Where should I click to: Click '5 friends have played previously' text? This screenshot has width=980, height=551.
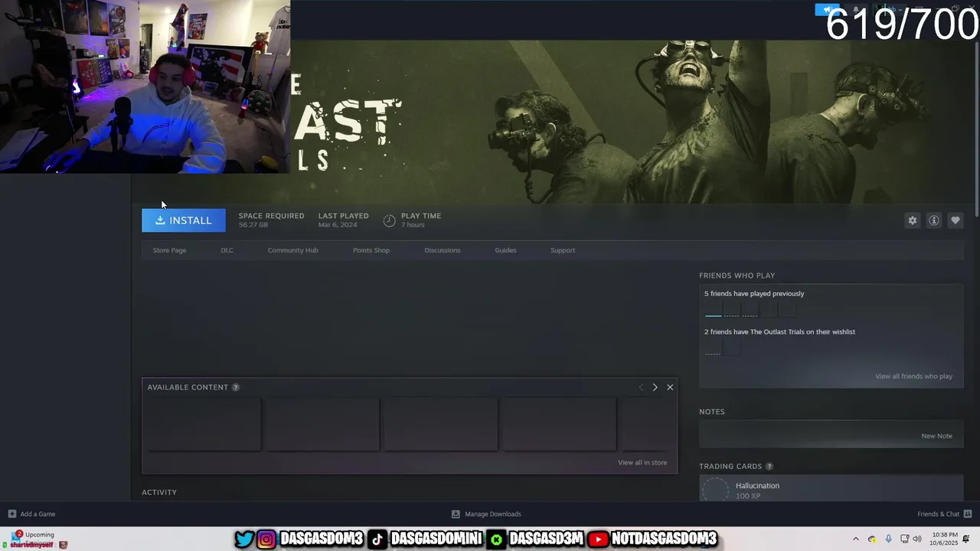point(754,294)
